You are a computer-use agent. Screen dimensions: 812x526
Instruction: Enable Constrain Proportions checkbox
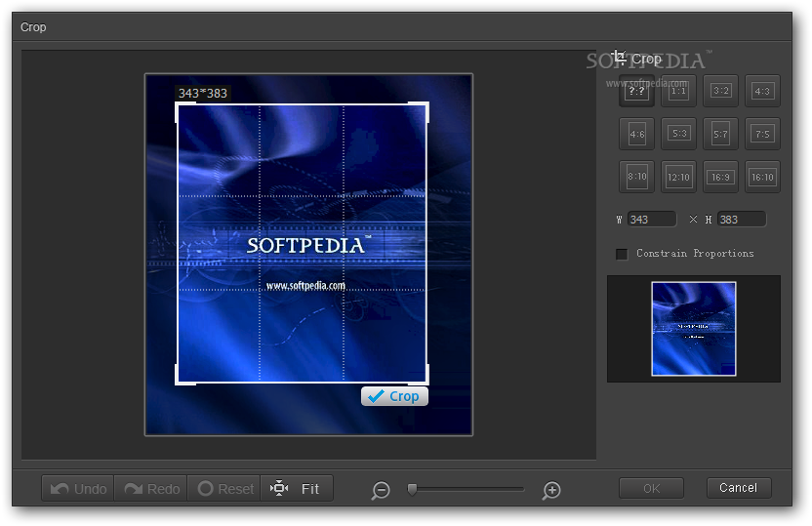(x=622, y=254)
